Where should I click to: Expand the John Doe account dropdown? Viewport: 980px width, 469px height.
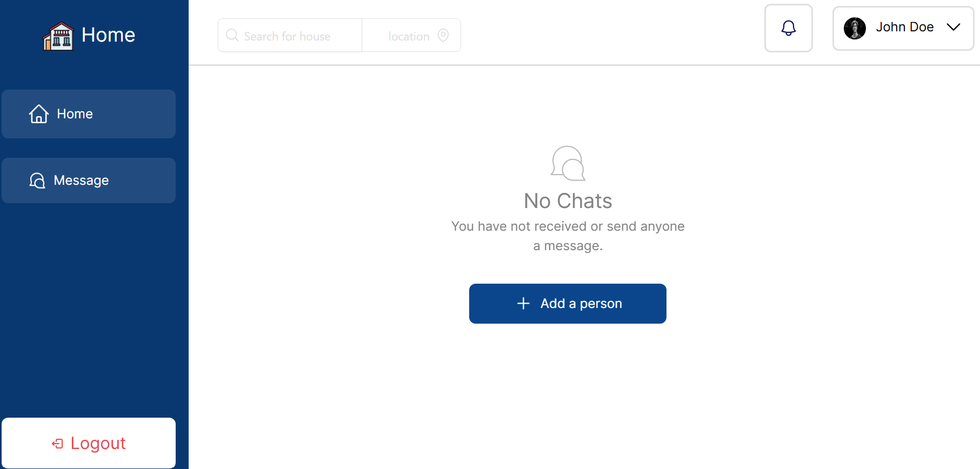pyautogui.click(x=903, y=28)
